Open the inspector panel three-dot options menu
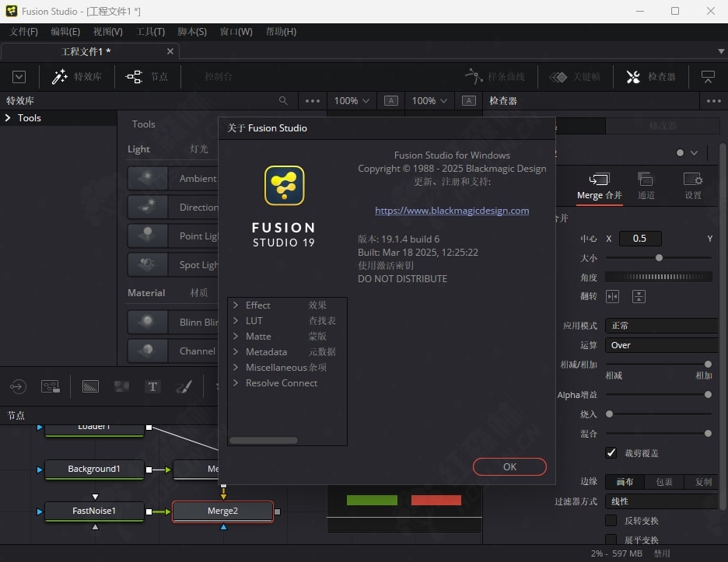This screenshot has width=728, height=562. (x=713, y=101)
